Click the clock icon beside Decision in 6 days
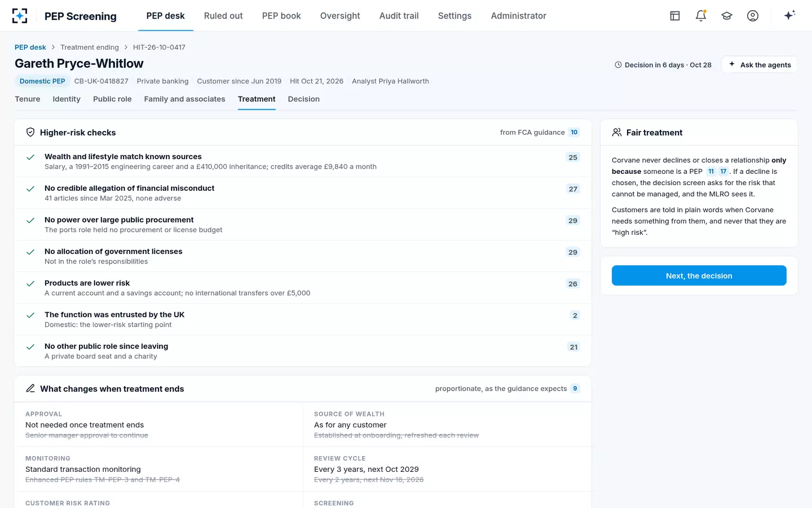The width and height of the screenshot is (812, 508). (618, 65)
